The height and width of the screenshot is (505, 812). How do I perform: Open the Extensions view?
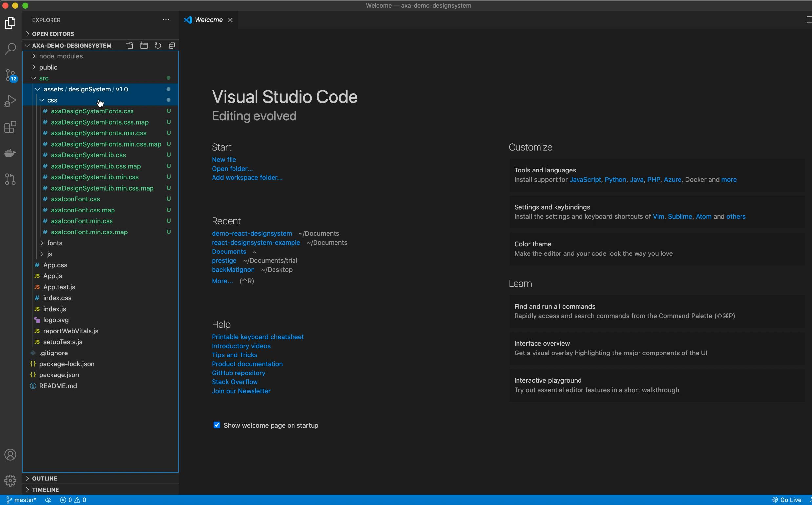tap(10, 127)
